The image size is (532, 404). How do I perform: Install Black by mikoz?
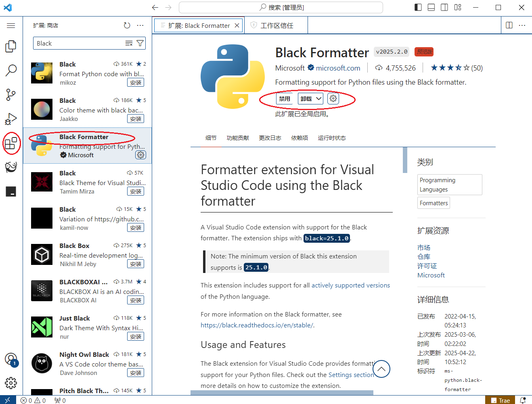[136, 83]
